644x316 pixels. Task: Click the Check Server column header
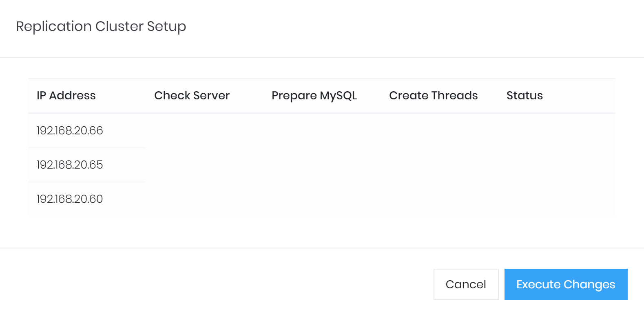(x=192, y=96)
